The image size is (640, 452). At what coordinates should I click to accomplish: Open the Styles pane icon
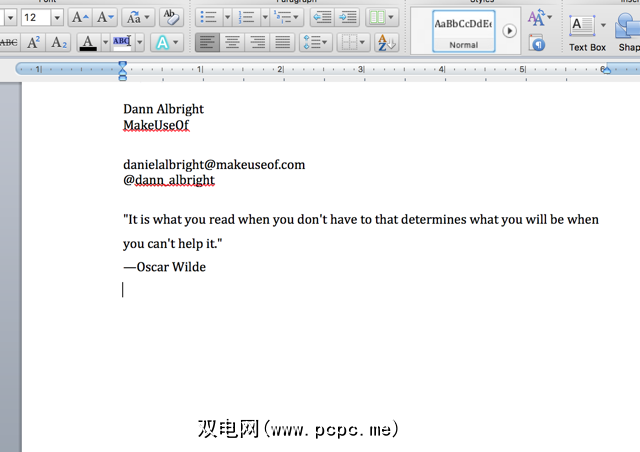point(537,43)
